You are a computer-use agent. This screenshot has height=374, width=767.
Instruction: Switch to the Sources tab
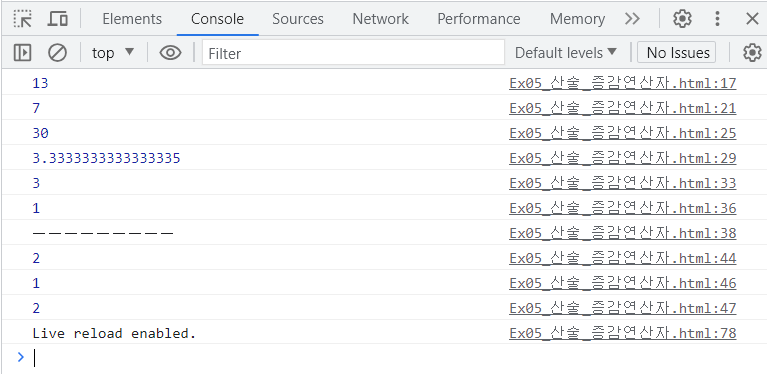(298, 19)
